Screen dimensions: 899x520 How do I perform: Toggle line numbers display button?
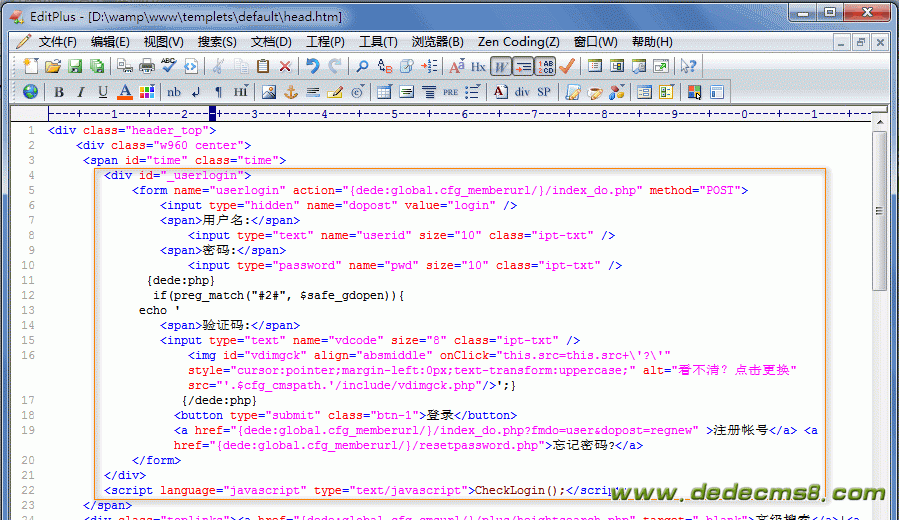pyautogui.click(x=545, y=67)
